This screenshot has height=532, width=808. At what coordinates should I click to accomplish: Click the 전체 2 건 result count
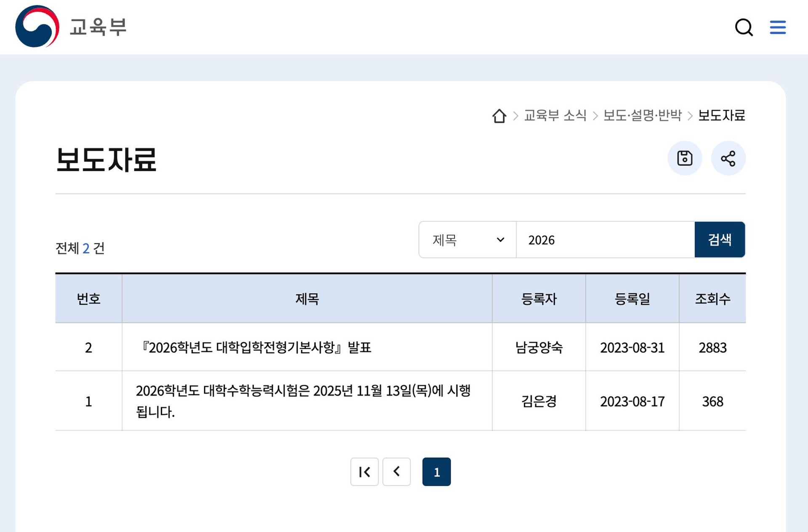[x=80, y=248]
